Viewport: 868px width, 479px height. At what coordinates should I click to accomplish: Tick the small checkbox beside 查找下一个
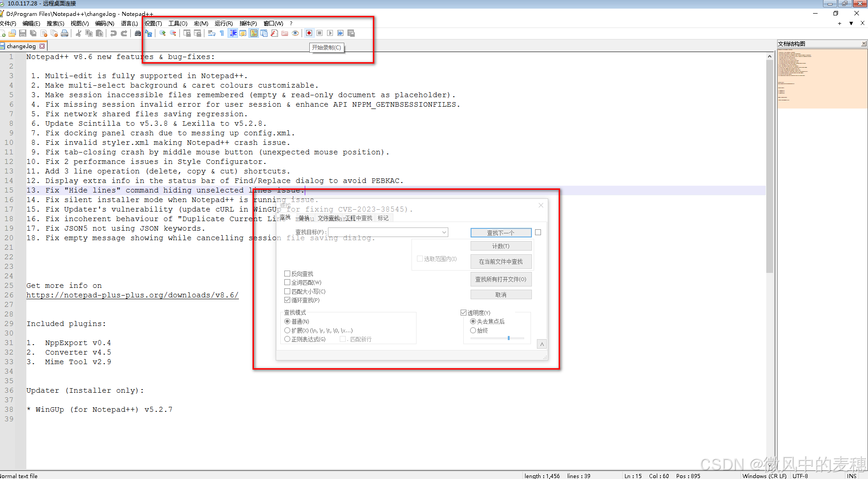click(x=538, y=232)
